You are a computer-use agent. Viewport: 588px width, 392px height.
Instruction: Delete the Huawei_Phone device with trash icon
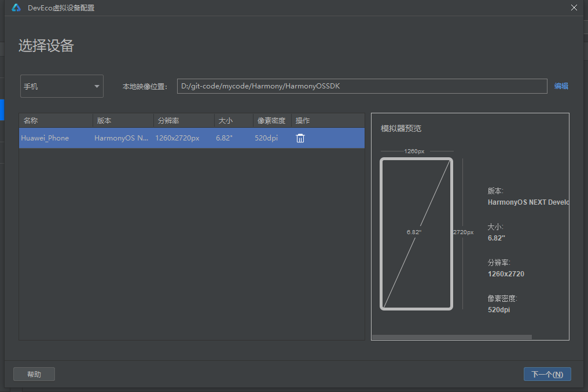pos(300,138)
